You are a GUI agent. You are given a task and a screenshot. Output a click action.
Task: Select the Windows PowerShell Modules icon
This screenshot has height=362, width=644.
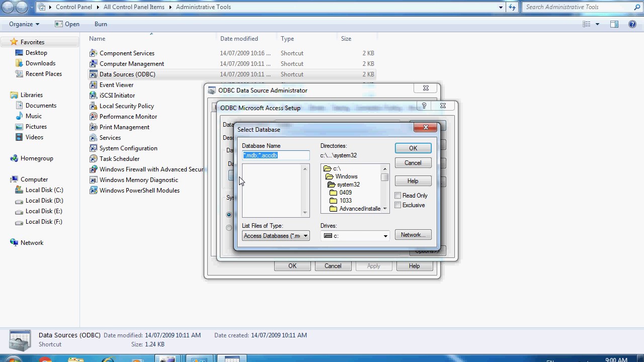pos(93,190)
